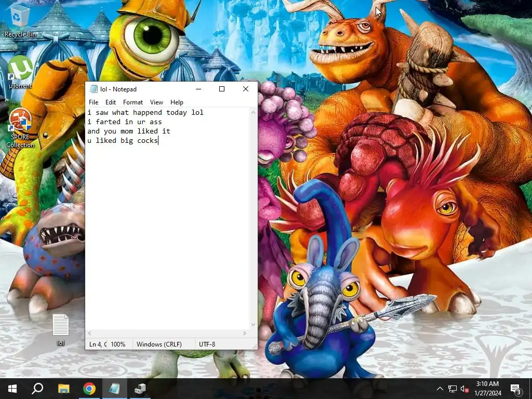
Task: Launch Google Chrome from the taskbar
Action: pyautogui.click(x=89, y=389)
